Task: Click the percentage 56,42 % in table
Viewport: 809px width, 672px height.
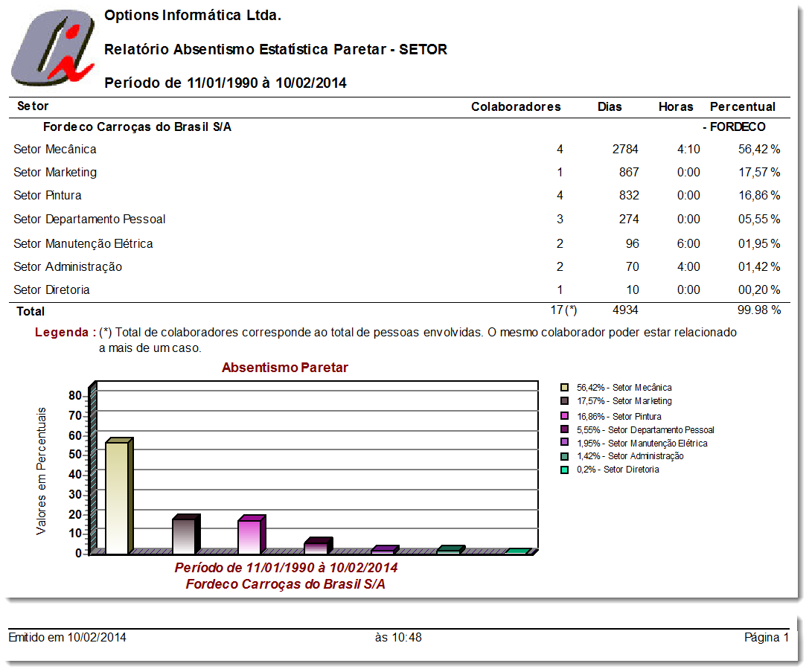Action: (759, 150)
